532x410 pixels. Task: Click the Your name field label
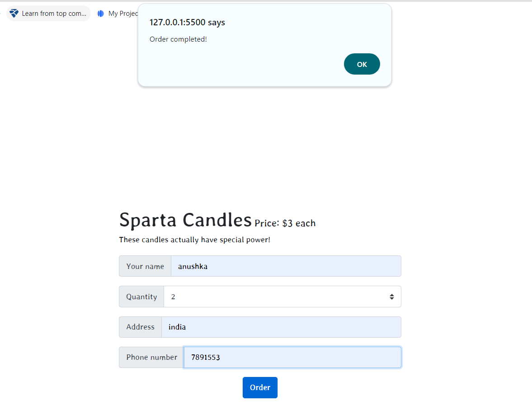[145, 266]
